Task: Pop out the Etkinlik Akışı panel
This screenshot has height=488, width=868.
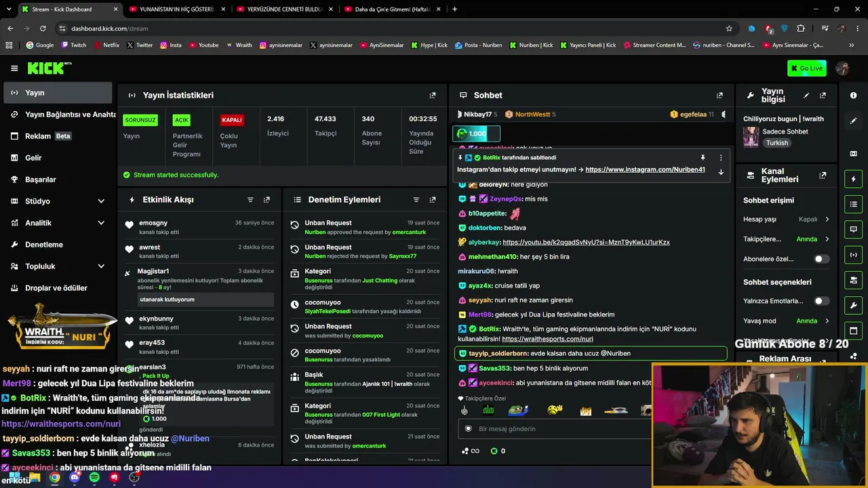Action: point(267,200)
